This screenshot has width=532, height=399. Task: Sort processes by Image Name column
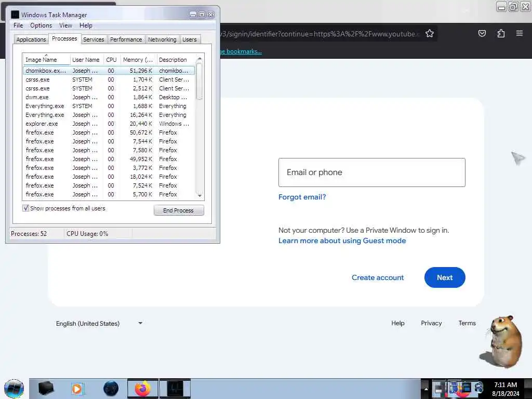46,60
